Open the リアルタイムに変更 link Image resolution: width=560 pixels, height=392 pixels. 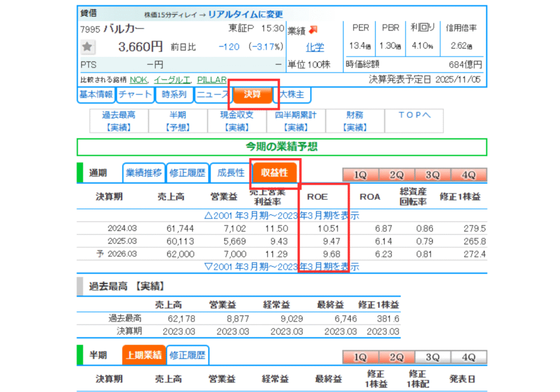click(x=246, y=14)
